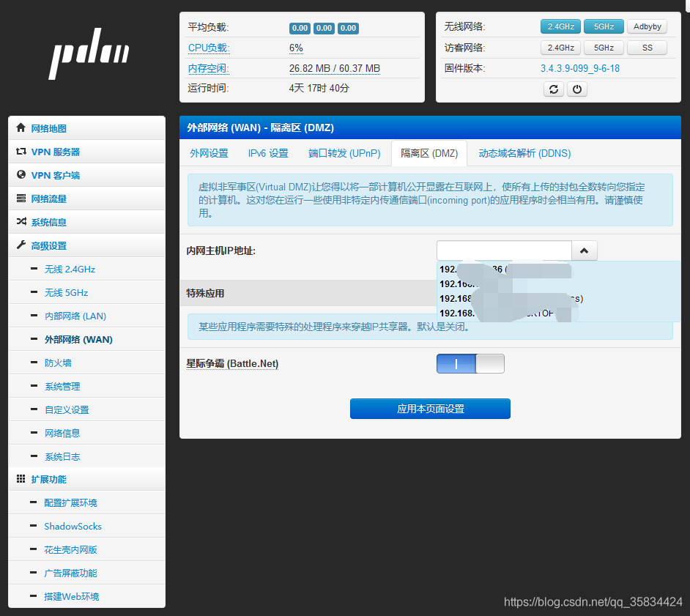This screenshot has height=616, width=690.
Task: Select the first IP in dropdown list
Action: pyautogui.click(x=559, y=270)
